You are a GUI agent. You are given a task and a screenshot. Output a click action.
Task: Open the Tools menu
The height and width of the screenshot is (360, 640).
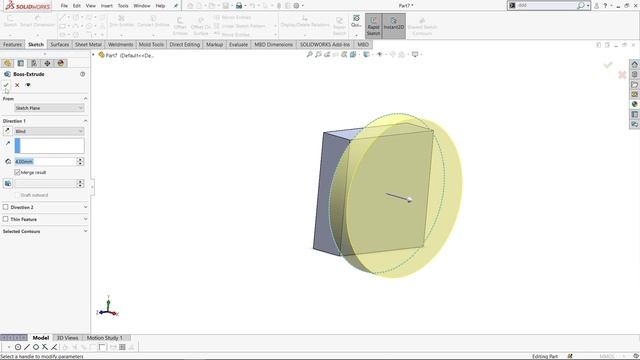123,6
